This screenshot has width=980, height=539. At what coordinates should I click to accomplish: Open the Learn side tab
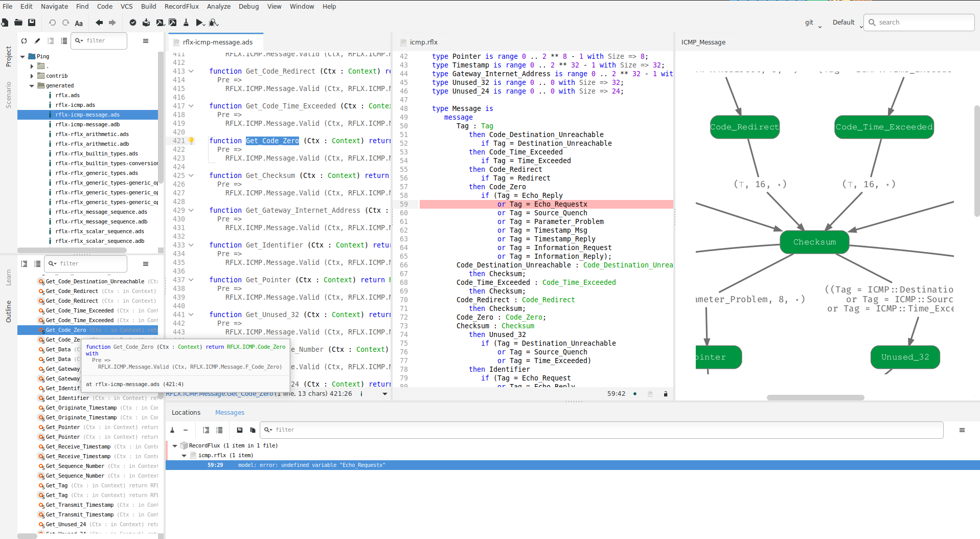[8, 278]
